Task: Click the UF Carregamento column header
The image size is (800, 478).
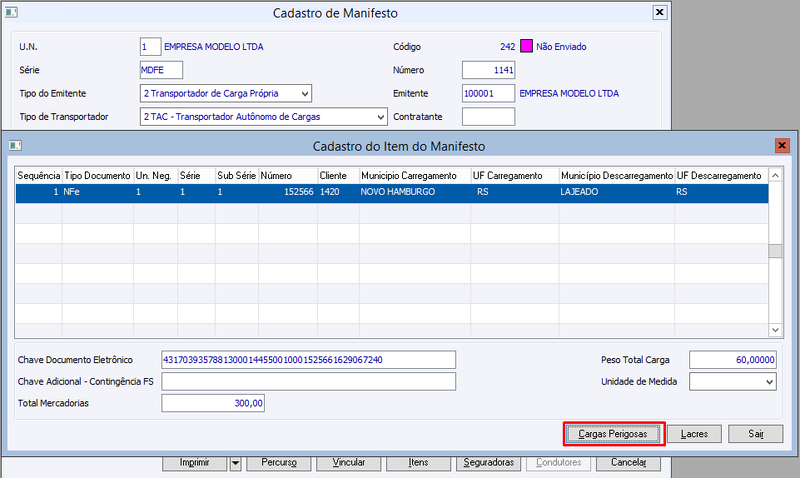Action: coord(514,175)
